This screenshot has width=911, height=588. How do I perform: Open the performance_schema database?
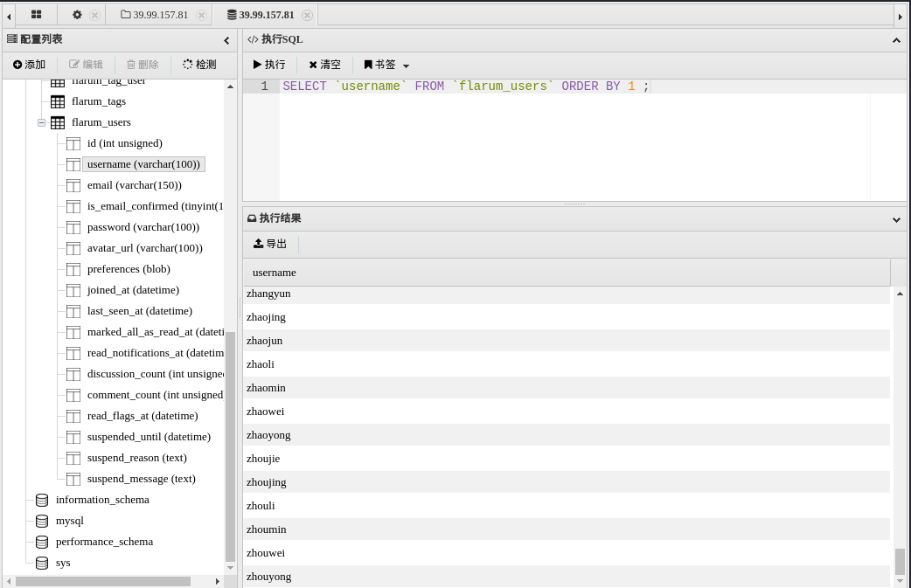click(x=105, y=542)
